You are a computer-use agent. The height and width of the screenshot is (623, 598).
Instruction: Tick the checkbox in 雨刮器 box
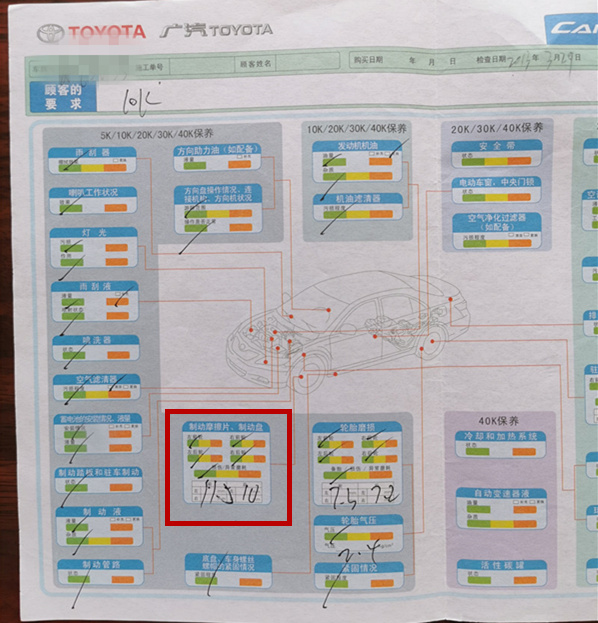point(116,160)
